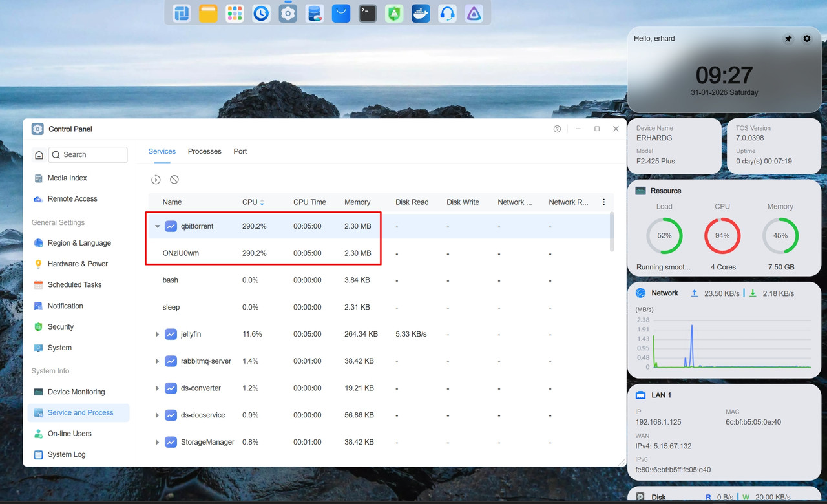This screenshot has width=827, height=504.
Task: Open Hardware & Power settings
Action: click(78, 264)
